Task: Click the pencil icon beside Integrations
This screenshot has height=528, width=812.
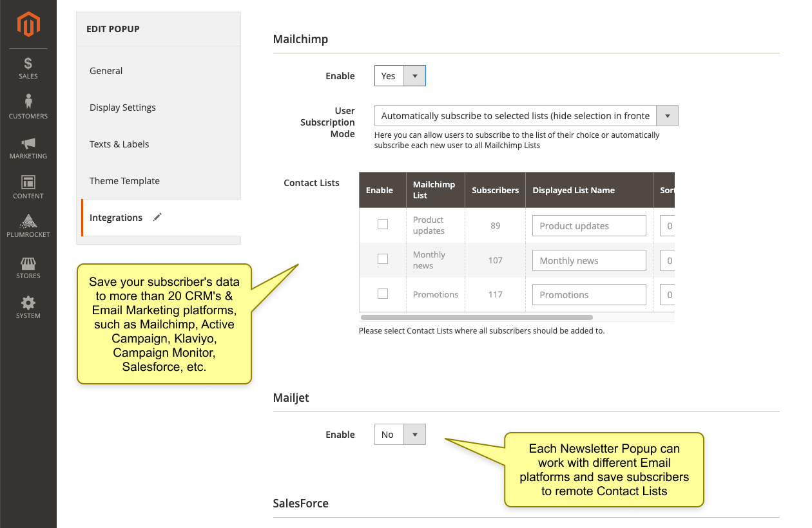Action: point(157,218)
